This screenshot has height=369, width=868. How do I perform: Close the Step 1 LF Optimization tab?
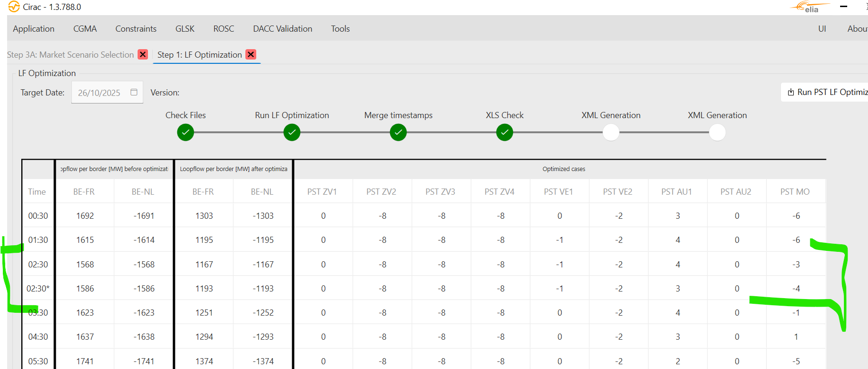pos(251,54)
